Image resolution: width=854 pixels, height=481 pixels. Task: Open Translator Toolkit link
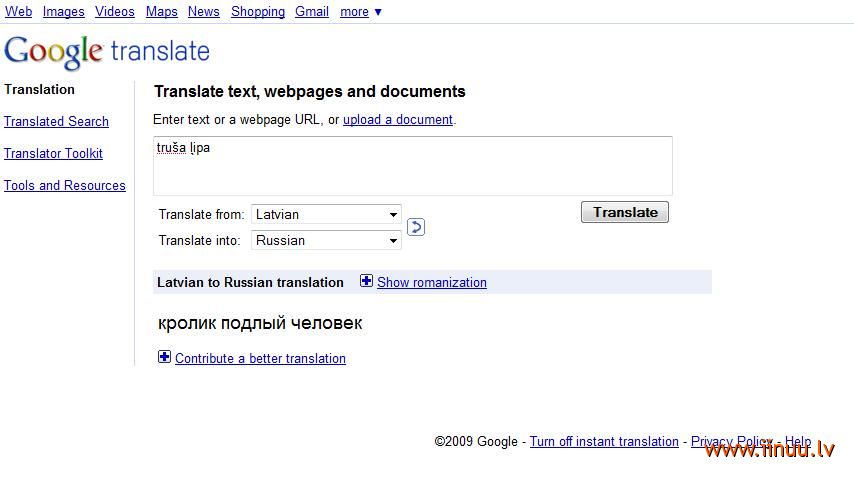coord(53,154)
